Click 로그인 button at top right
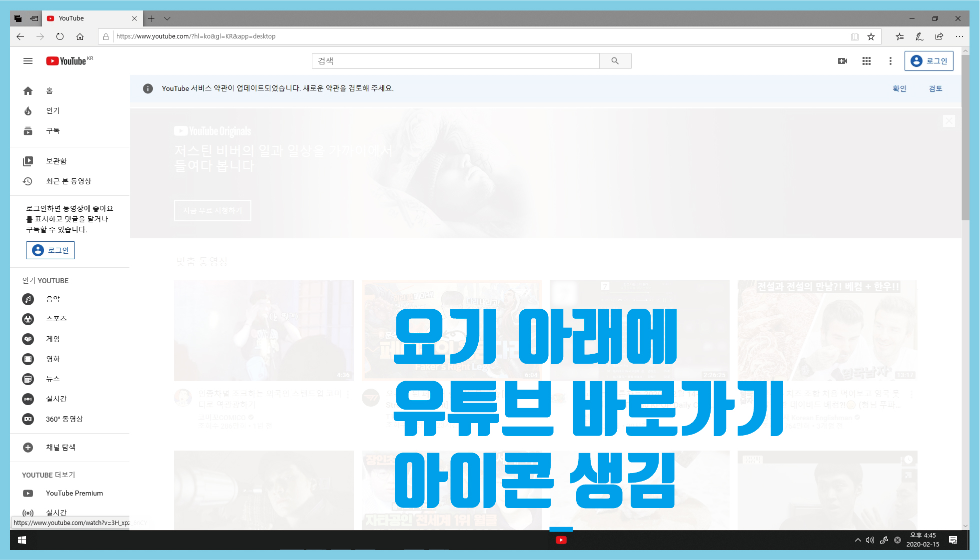 coord(929,61)
